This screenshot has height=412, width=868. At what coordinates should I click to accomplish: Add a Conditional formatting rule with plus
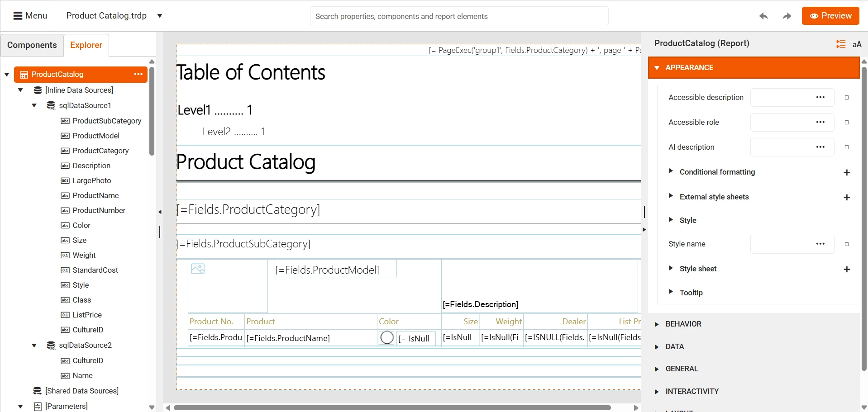coord(847,172)
